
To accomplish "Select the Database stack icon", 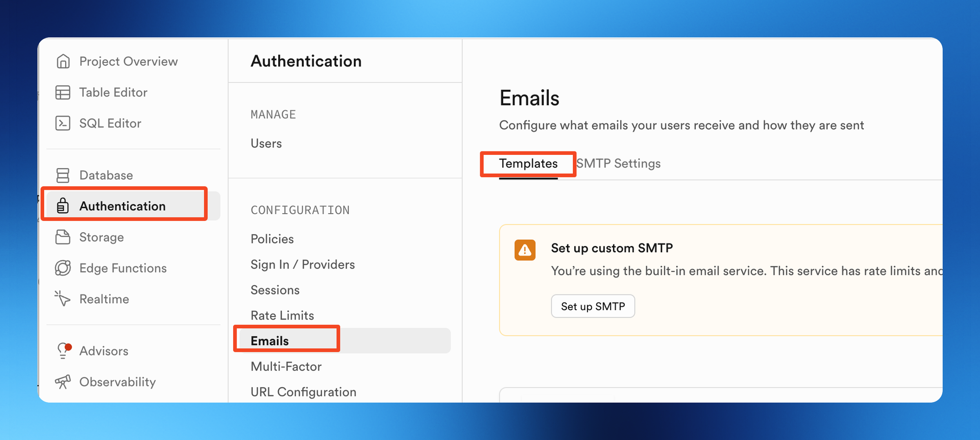I will 63,175.
